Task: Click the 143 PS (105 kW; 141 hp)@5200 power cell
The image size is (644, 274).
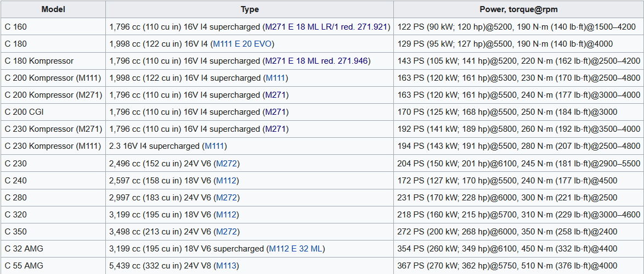Action: (519, 61)
